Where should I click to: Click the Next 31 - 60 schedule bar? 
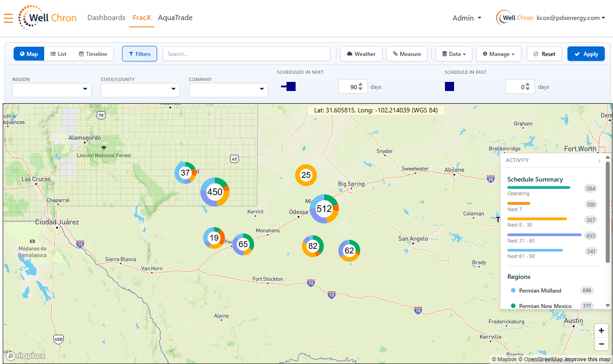(544, 235)
